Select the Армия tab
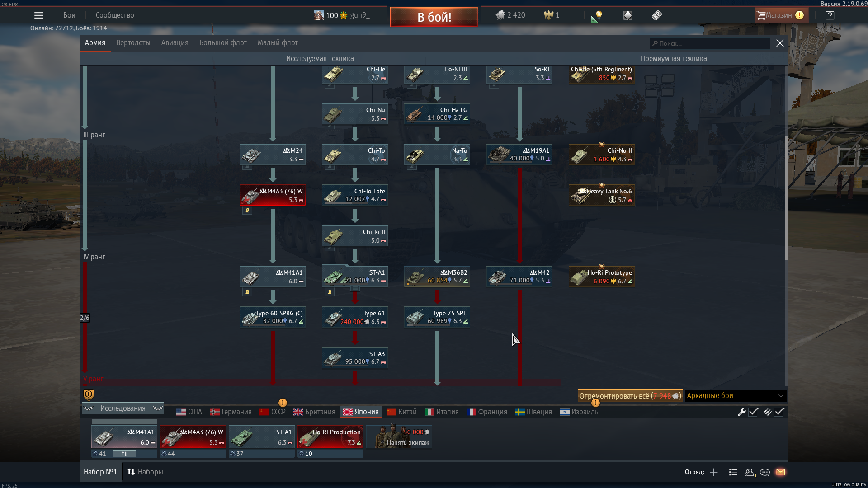Viewport: 868px width, 488px height. click(x=95, y=43)
